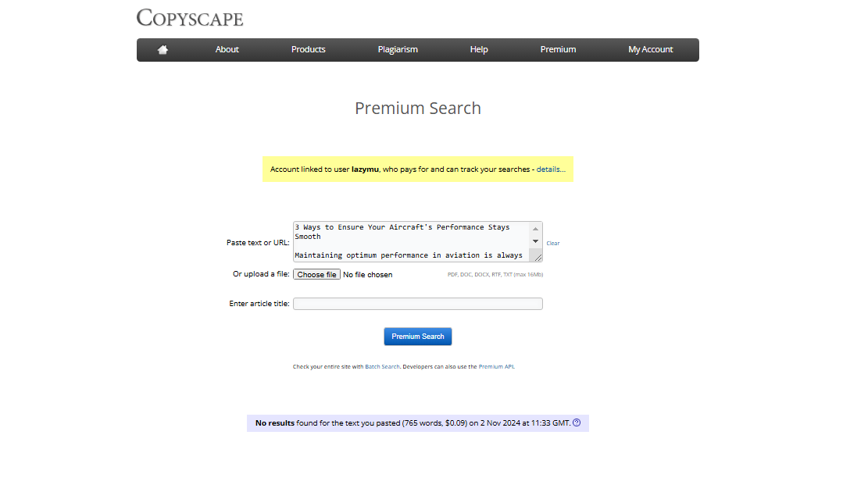Click the text area scroll down arrow
868x492 pixels.
click(535, 241)
